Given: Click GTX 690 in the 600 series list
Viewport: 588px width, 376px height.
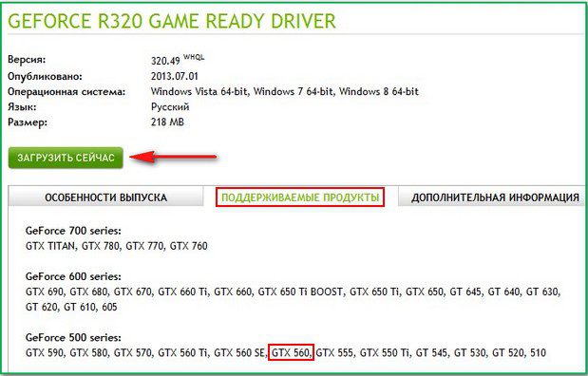Looking at the screenshot, I should coord(45,291).
